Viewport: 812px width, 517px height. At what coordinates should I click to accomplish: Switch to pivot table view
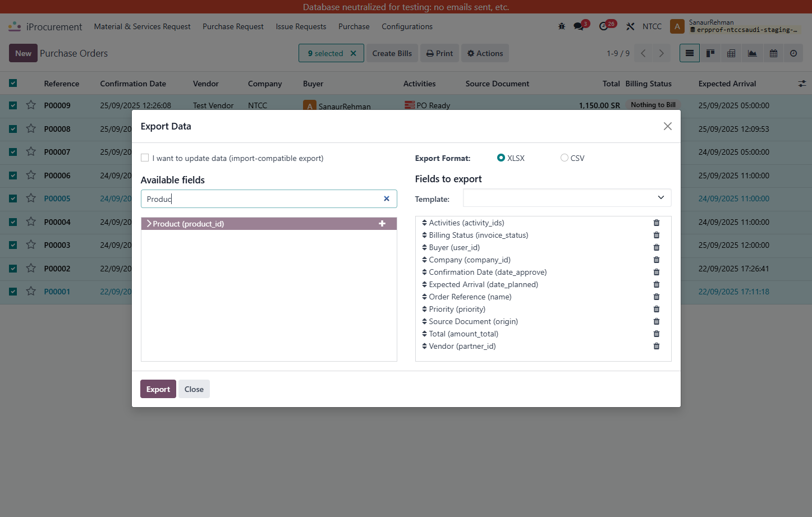tap(731, 53)
